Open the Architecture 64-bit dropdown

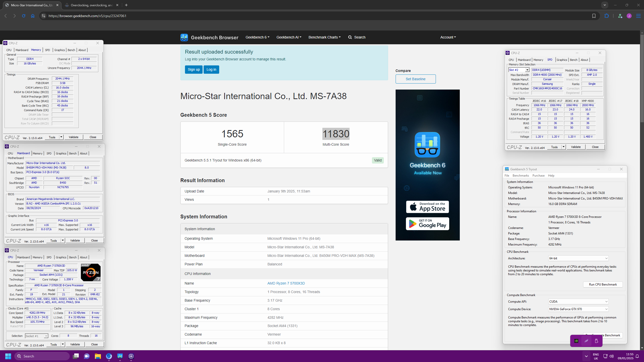click(578, 258)
